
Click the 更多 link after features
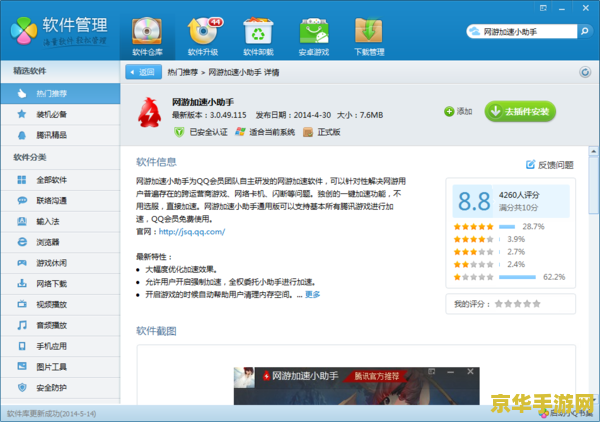click(312, 294)
